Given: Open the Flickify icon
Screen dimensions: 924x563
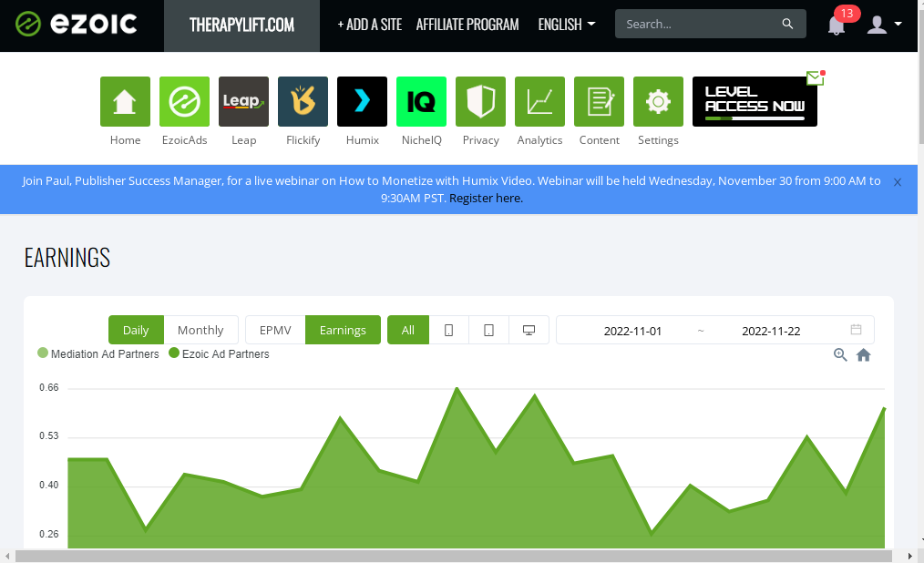Looking at the screenshot, I should [303, 101].
